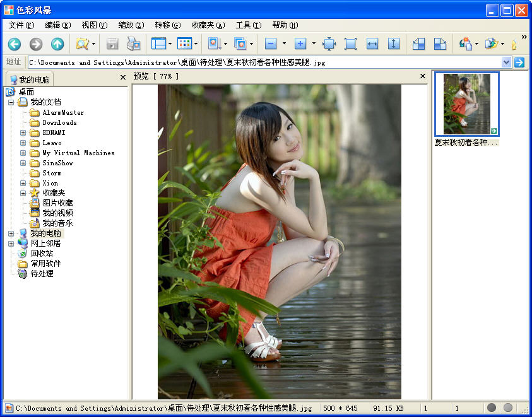Close the 预览 preview pane
This screenshot has height=417, width=532.
423,76
